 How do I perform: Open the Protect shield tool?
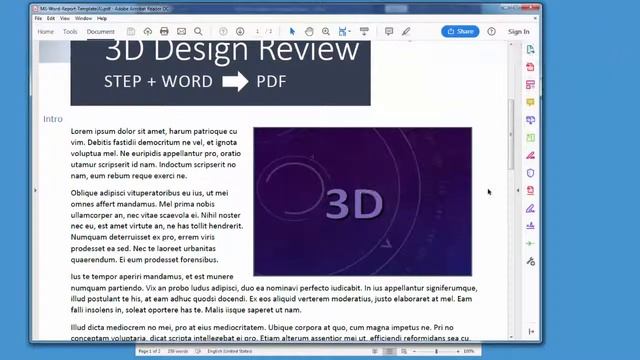[530, 173]
